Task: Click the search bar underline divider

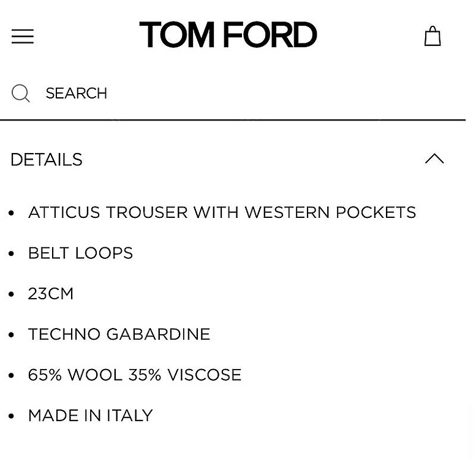Action: [x=233, y=120]
